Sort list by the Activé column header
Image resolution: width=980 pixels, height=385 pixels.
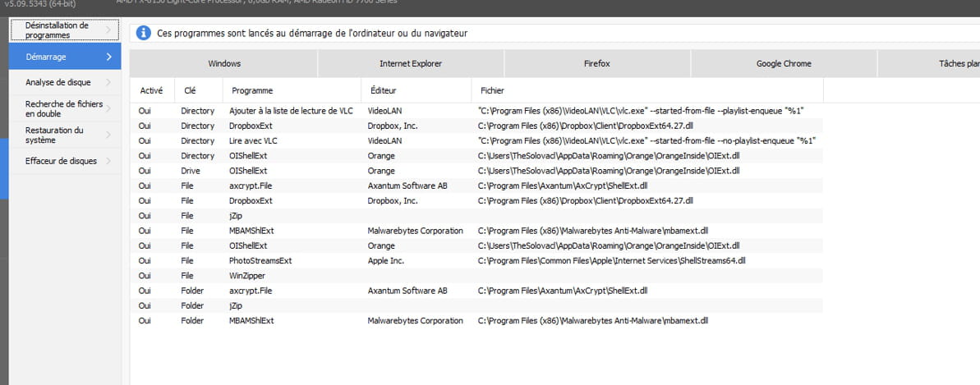click(151, 90)
